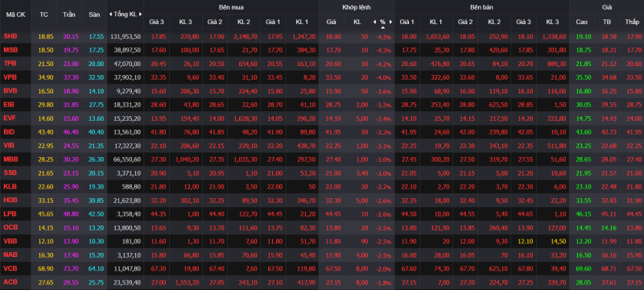Open the ACB stock symbol

(x=10, y=282)
